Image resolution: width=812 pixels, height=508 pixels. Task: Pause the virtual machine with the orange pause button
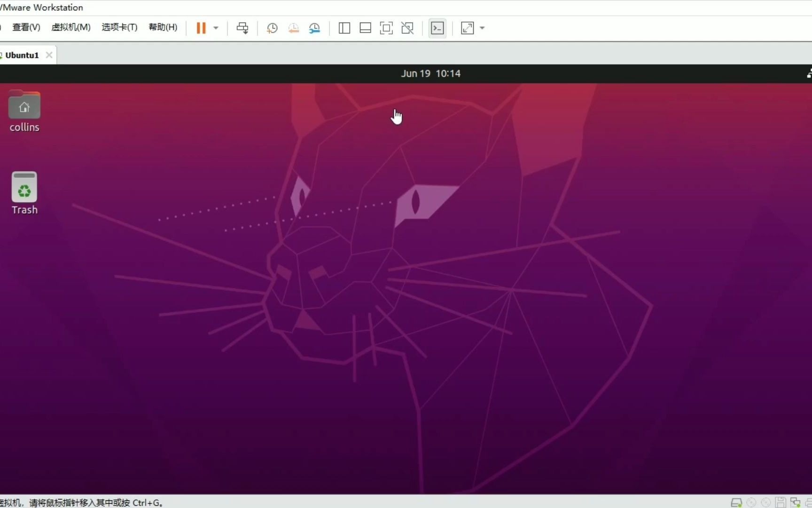tap(201, 28)
